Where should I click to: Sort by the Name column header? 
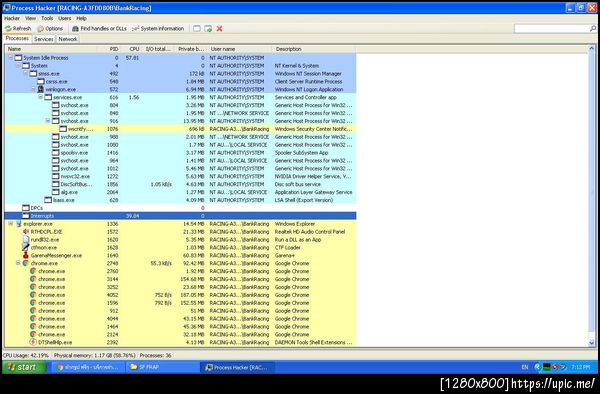[51, 49]
